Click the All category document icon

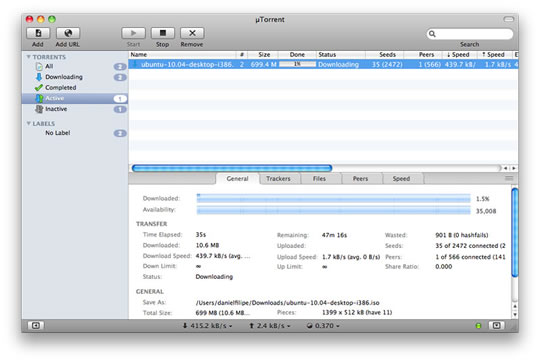pyautogui.click(x=39, y=66)
